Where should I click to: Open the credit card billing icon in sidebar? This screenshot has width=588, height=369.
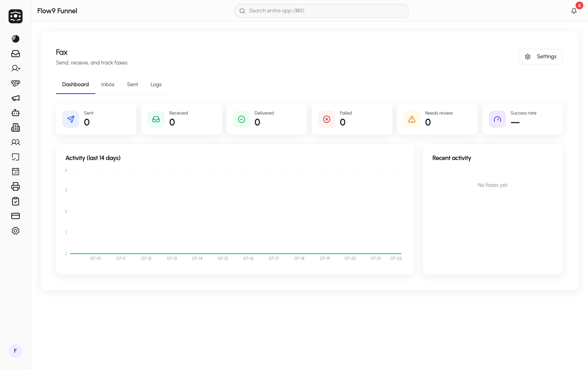pos(15,216)
